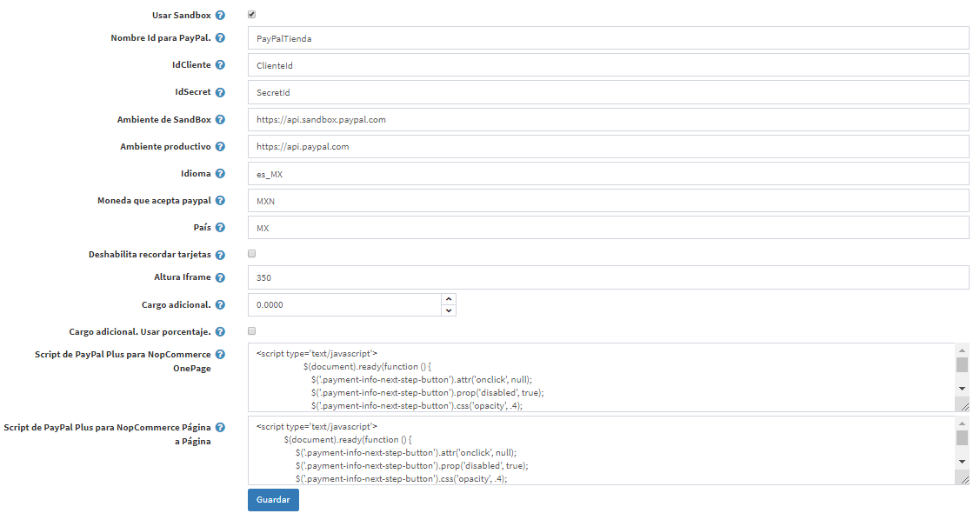Click scroll up arrow in Página a Página script

pos(963,423)
